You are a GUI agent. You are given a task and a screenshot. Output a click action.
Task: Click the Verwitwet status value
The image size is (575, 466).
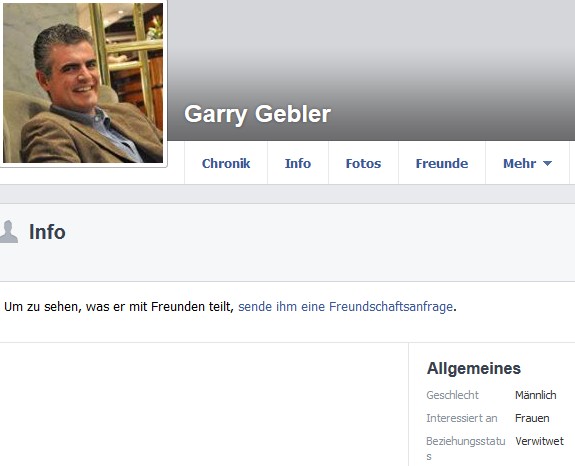click(539, 441)
